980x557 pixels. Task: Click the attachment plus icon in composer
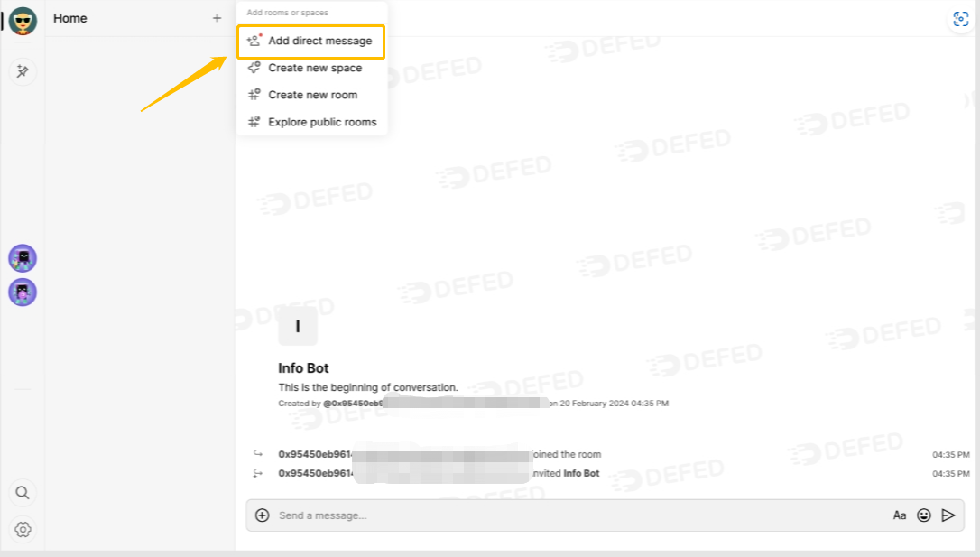pos(263,515)
